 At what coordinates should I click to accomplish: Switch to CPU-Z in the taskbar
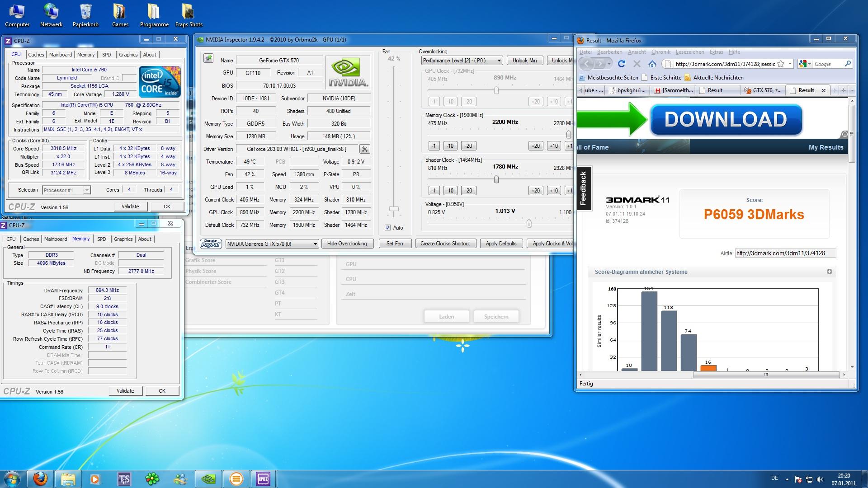click(263, 479)
